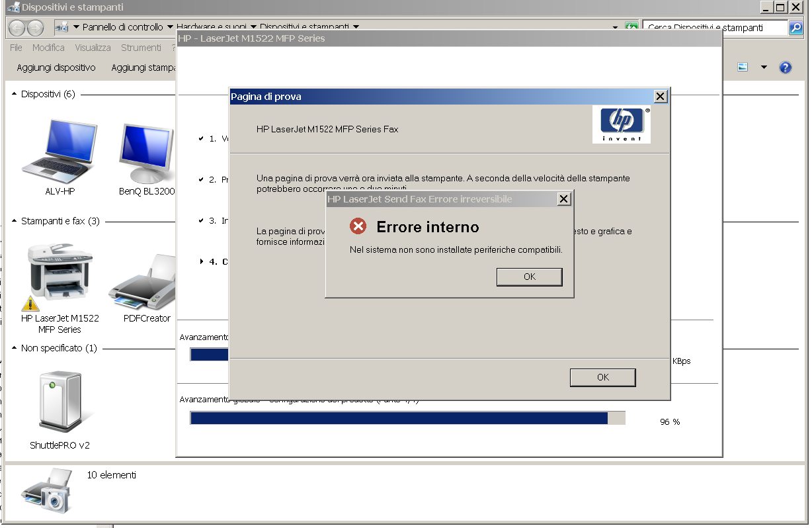Open the Strumenti menu
Image resolution: width=812 pixels, height=528 pixels.
(141, 47)
